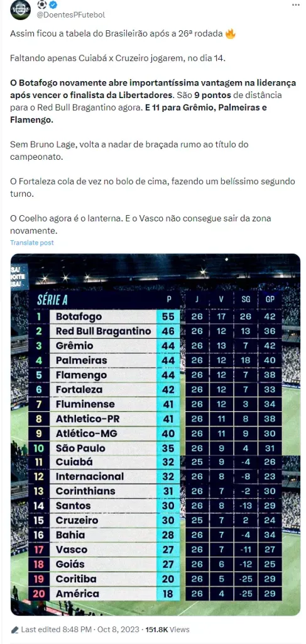Open the league table image

point(155,435)
